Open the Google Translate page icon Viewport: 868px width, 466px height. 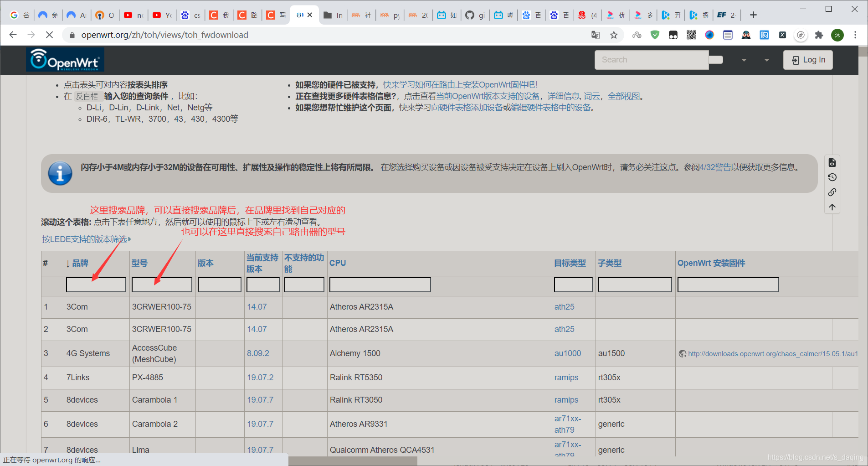tap(595, 35)
